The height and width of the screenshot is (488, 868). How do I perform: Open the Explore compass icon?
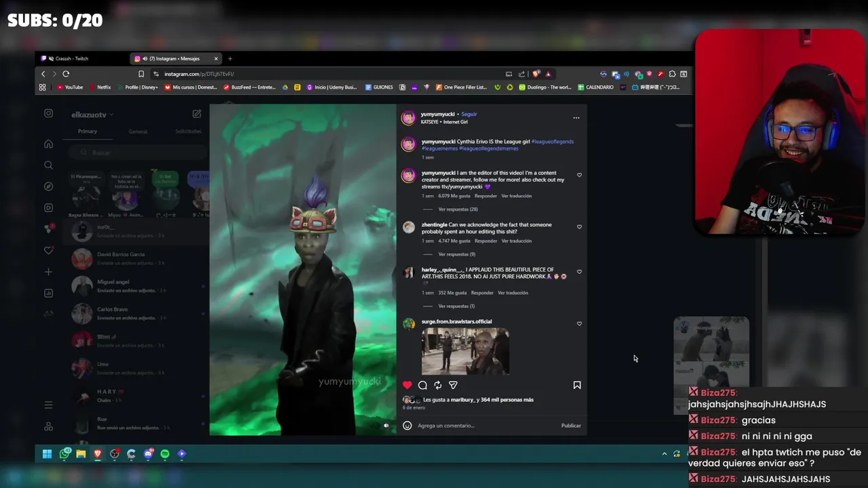coord(48,186)
